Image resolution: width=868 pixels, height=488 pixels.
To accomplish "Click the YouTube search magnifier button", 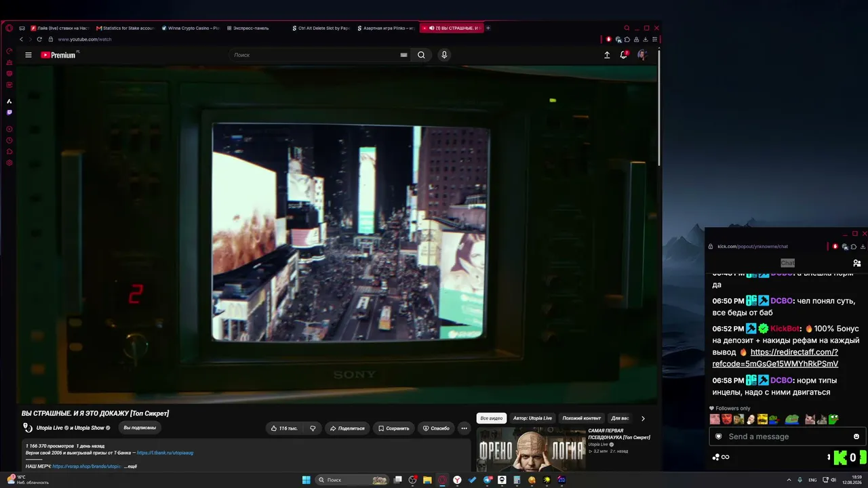I will (421, 55).
